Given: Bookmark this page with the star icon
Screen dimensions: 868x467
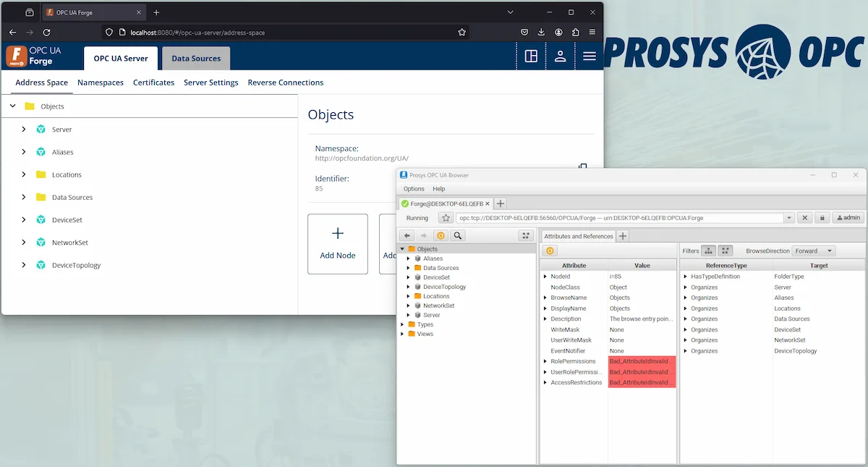Looking at the screenshot, I should (461, 33).
